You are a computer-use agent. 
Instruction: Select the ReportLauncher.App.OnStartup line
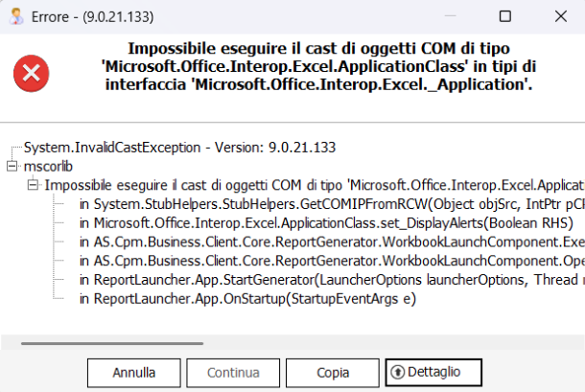point(247,299)
